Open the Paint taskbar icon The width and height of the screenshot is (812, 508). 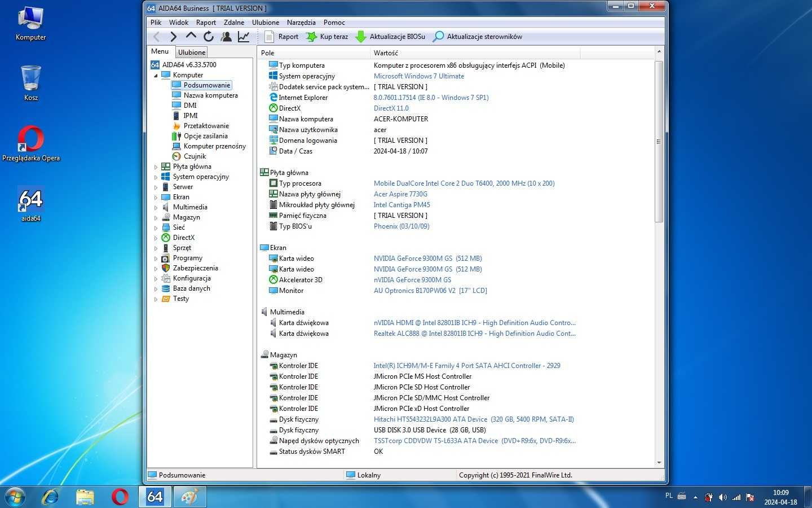pyautogui.click(x=189, y=497)
